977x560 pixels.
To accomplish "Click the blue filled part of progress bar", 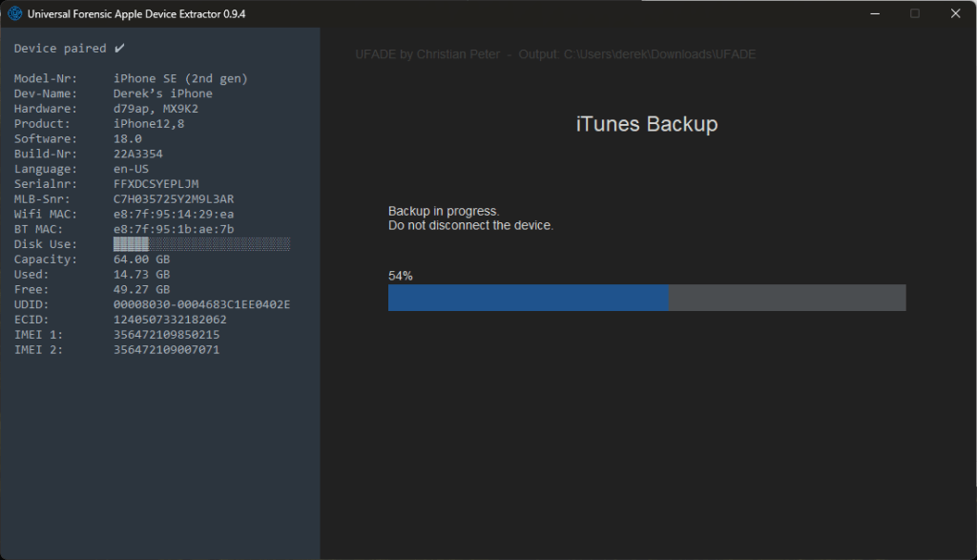I will point(528,298).
